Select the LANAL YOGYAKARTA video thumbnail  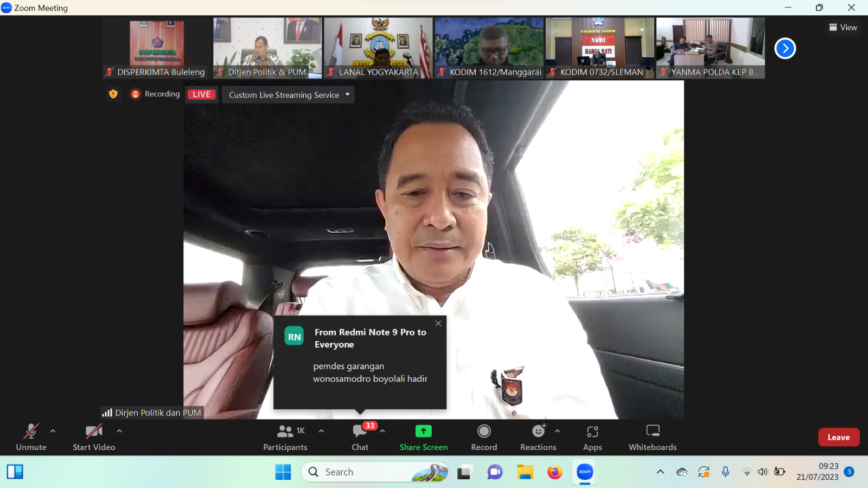[x=378, y=48]
